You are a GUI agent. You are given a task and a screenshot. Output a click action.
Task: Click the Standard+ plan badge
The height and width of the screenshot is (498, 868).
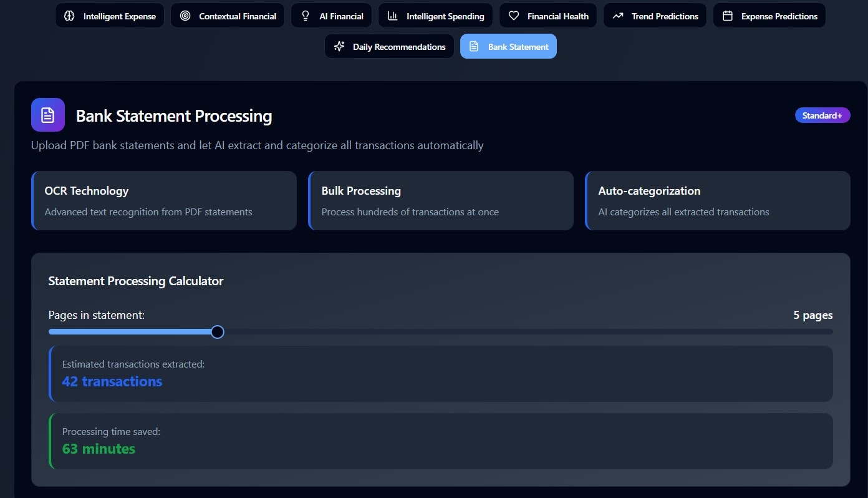point(822,115)
